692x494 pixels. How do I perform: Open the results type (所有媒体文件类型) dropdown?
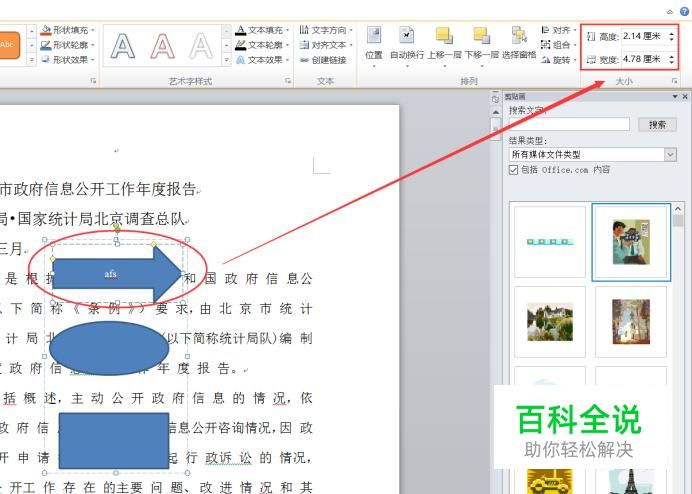coord(593,155)
